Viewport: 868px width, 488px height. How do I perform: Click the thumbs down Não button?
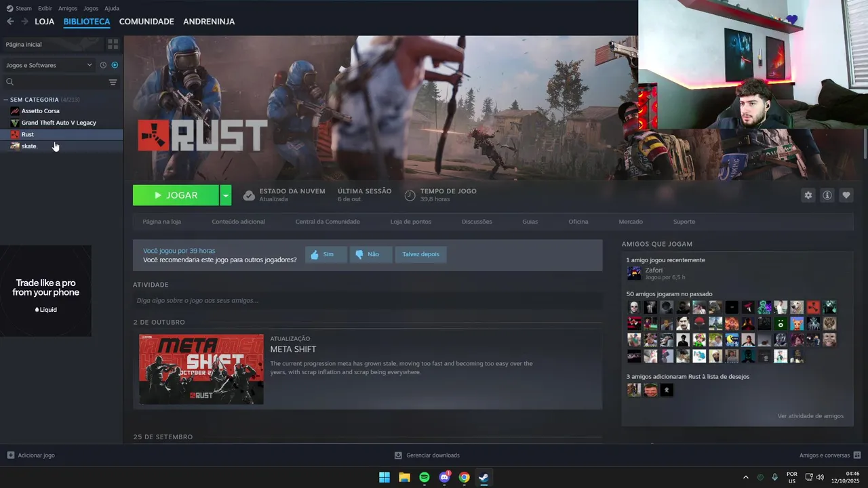click(371, 254)
